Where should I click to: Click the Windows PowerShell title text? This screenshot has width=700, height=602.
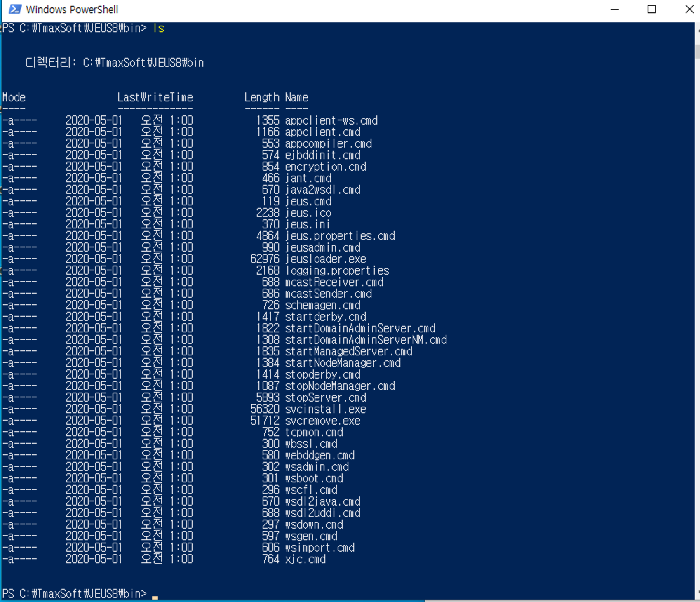(72, 9)
